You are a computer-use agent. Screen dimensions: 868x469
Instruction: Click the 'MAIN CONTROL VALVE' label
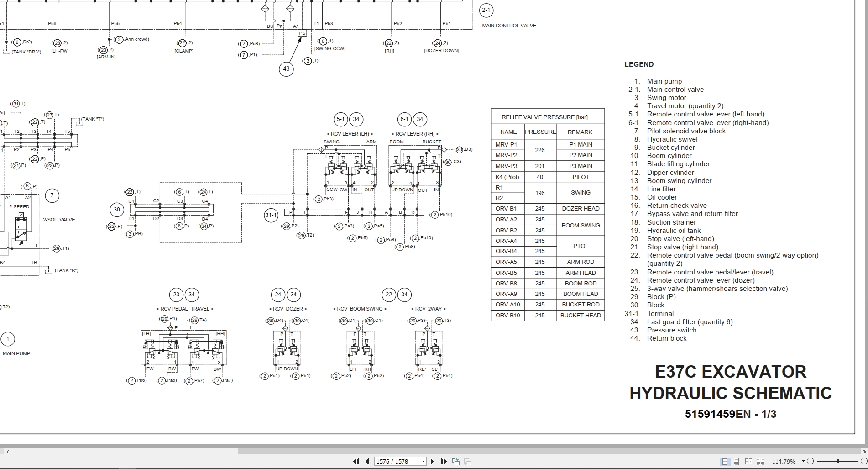coord(509,26)
